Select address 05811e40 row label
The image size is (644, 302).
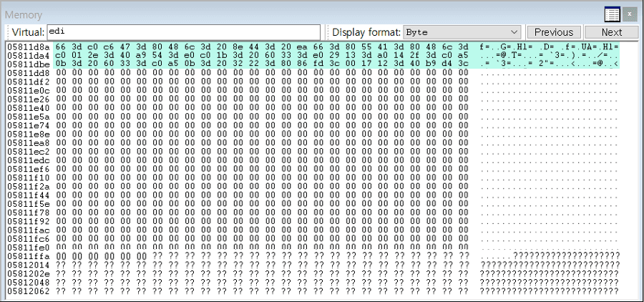pyautogui.click(x=29, y=107)
